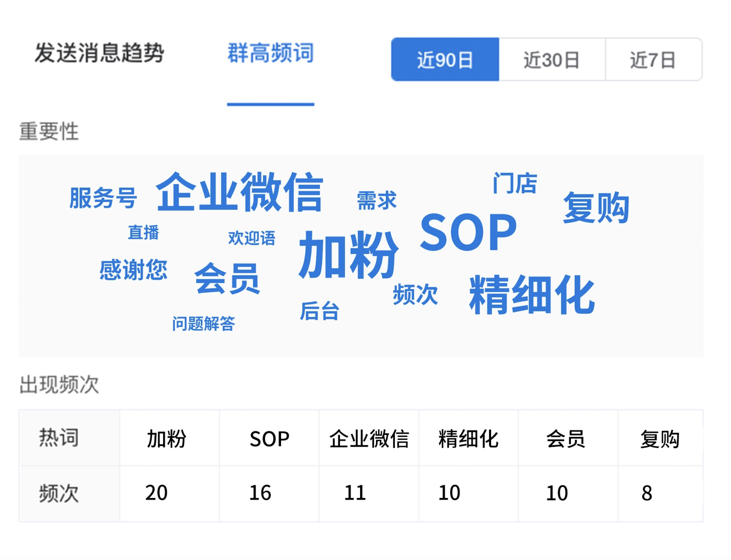Screen dimensions: 731x560
Task: Click the SOP cell in the table
Action: click(269, 438)
